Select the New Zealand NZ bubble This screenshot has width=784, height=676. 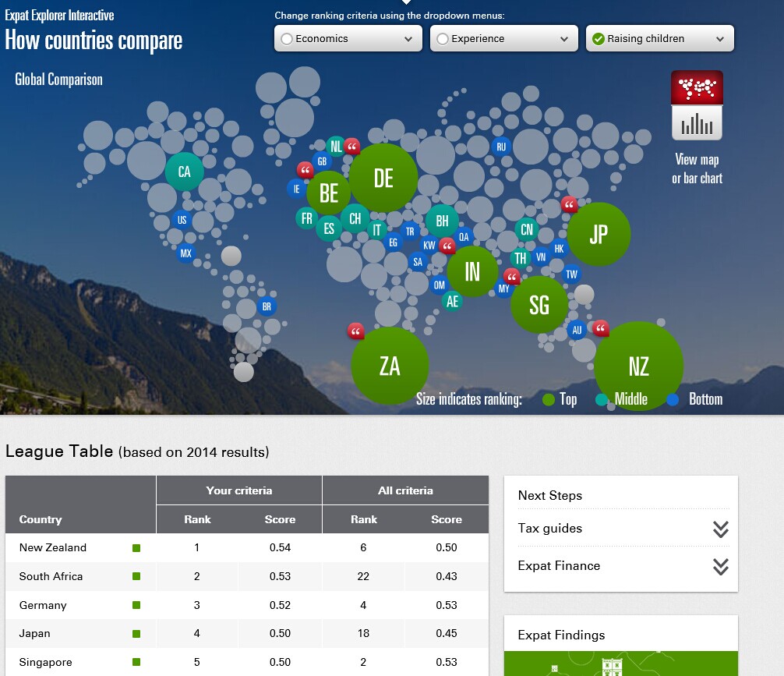[x=638, y=366]
